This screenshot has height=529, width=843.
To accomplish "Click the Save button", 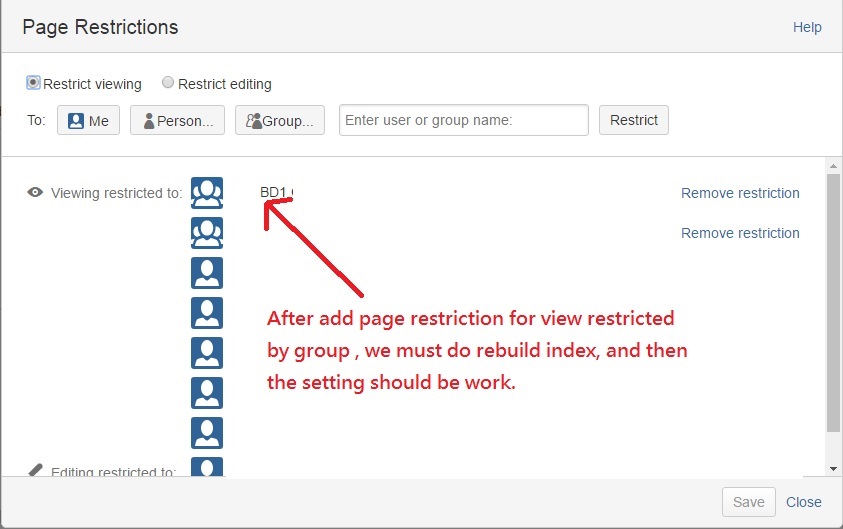I will 748,502.
